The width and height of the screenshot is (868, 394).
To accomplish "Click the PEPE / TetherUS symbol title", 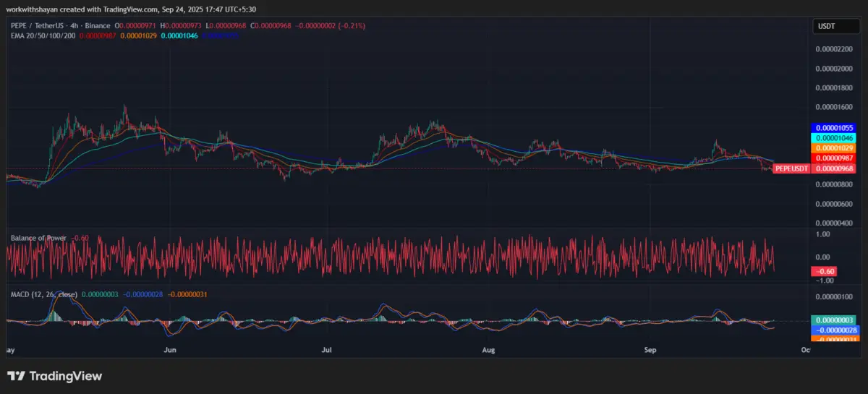I will (x=37, y=25).
